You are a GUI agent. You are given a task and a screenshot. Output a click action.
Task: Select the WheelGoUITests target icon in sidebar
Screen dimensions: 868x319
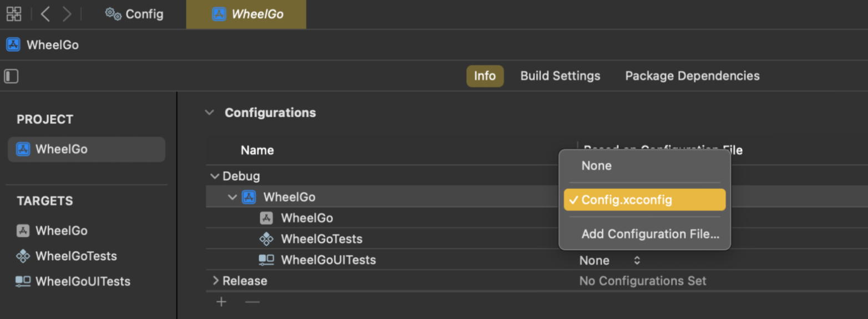pos(23,281)
